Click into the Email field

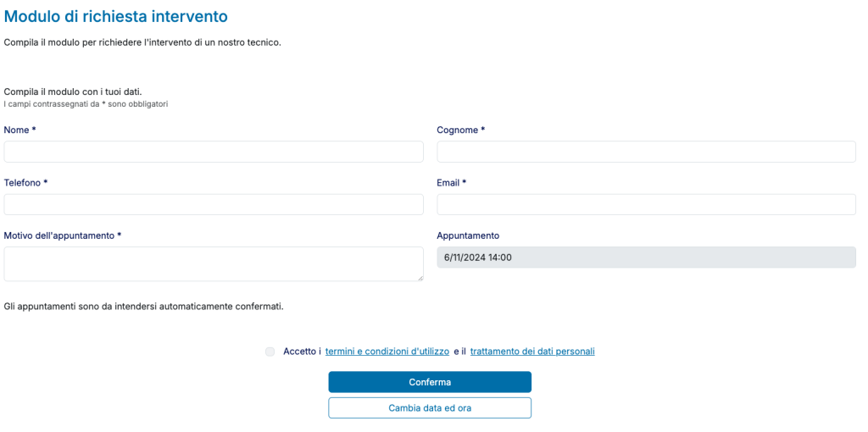(646, 204)
